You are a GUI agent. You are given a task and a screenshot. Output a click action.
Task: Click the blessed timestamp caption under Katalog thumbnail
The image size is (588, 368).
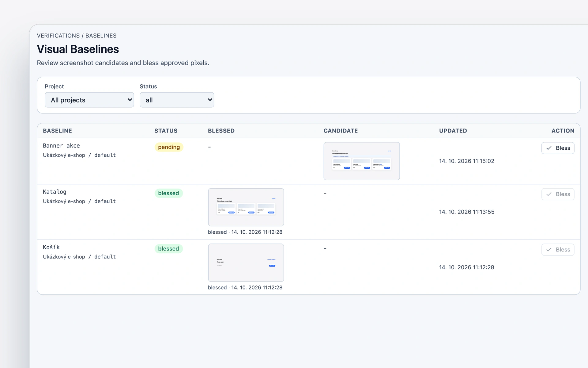point(245,232)
